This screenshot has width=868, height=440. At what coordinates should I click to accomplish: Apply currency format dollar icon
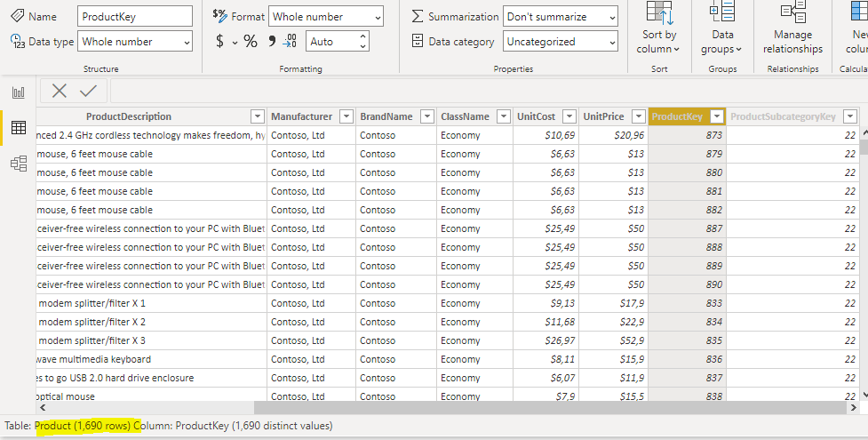220,42
